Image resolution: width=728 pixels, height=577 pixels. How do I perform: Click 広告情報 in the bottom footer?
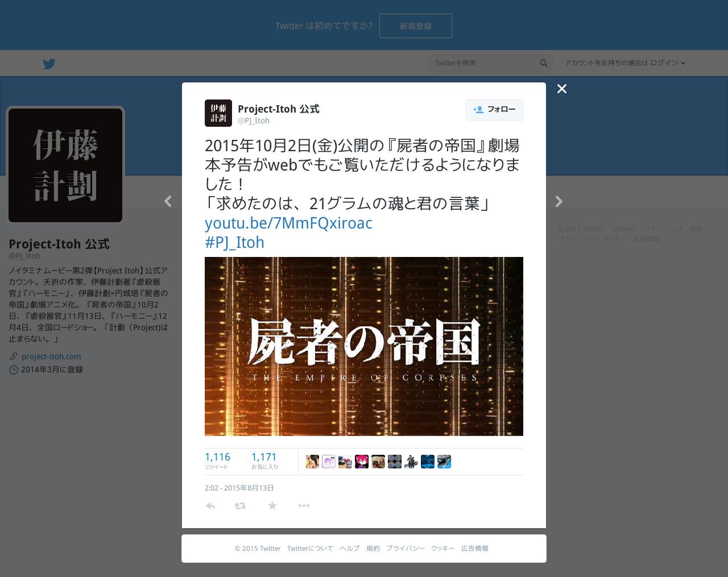[475, 549]
